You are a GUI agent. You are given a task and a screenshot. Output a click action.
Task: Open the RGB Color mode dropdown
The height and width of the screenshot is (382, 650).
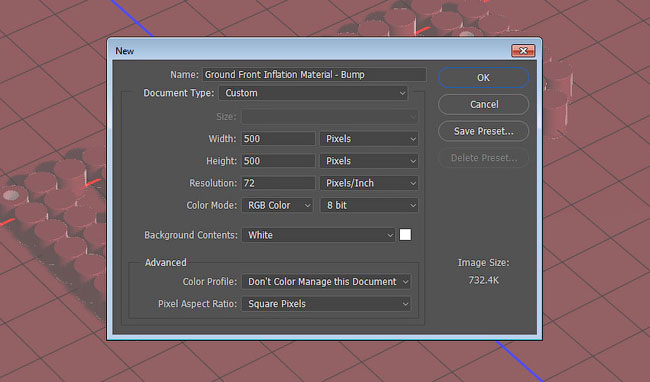[277, 206]
